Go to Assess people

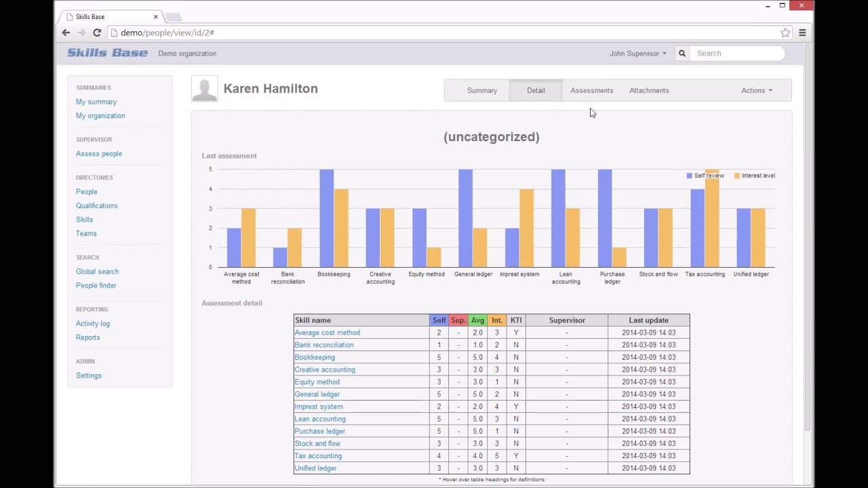(x=99, y=154)
